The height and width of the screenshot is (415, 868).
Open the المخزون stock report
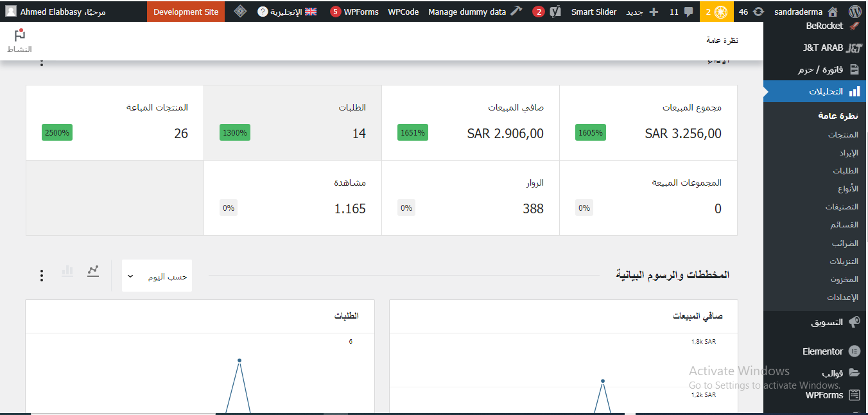click(x=844, y=279)
